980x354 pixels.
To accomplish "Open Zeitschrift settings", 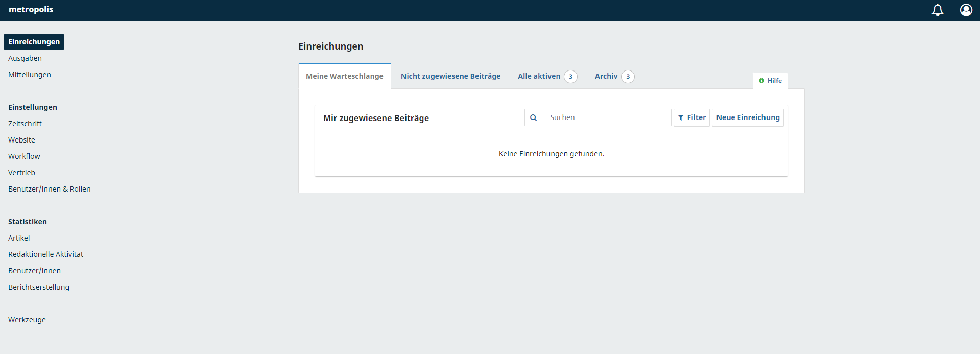I will coord(25,124).
